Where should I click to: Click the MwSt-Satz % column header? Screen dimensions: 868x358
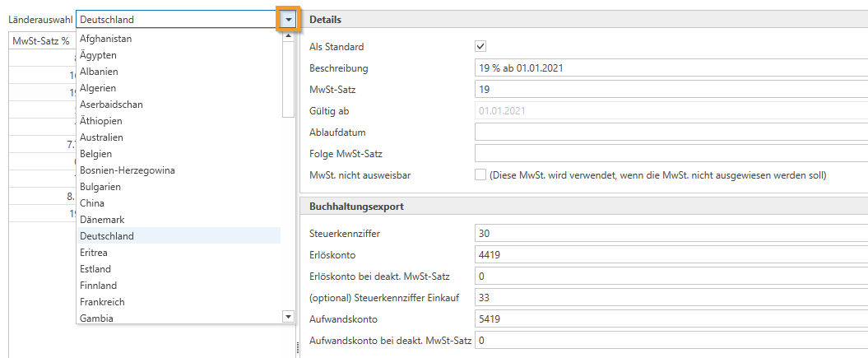[x=41, y=41]
